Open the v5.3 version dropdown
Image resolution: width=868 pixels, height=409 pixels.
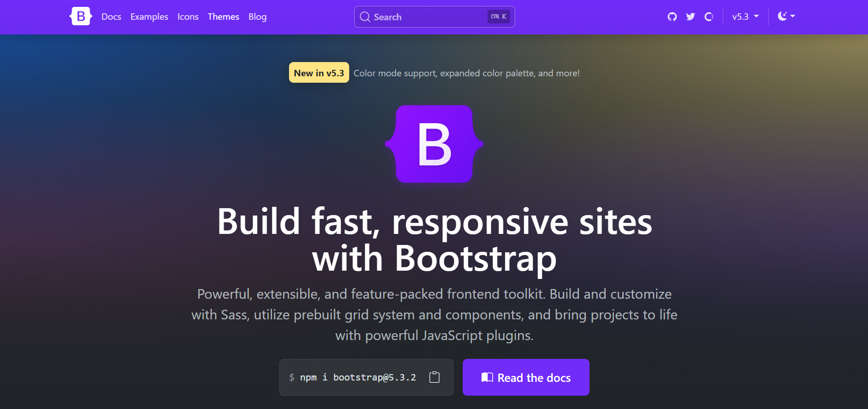(x=745, y=17)
